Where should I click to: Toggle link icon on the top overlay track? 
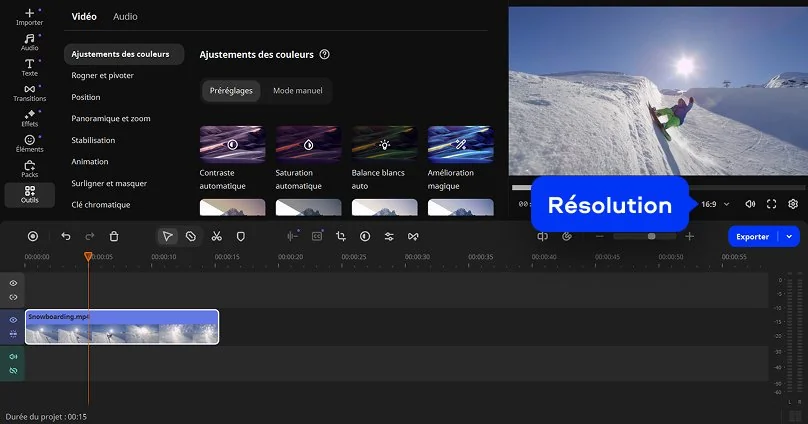[x=13, y=297]
